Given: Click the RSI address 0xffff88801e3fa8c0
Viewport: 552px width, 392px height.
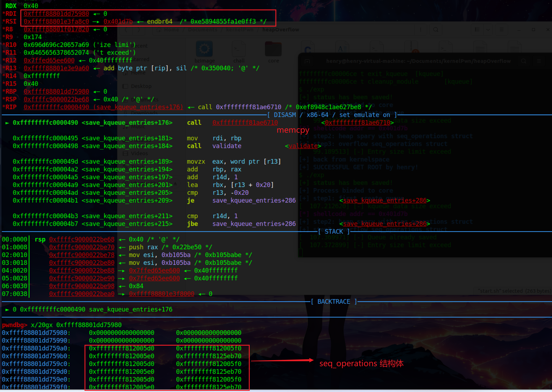Looking at the screenshot, I should tap(56, 22).
